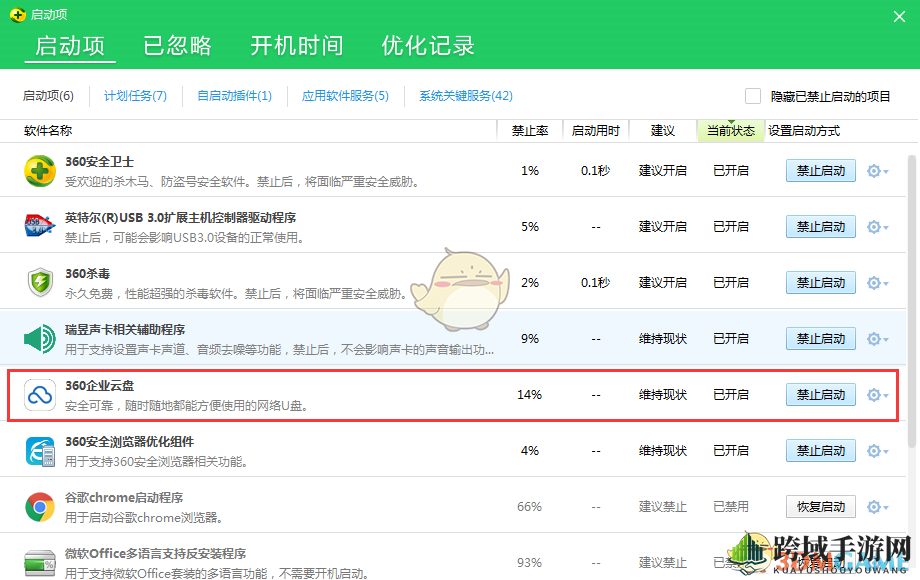
Task: Open the 优化记录 tab
Action: point(428,46)
